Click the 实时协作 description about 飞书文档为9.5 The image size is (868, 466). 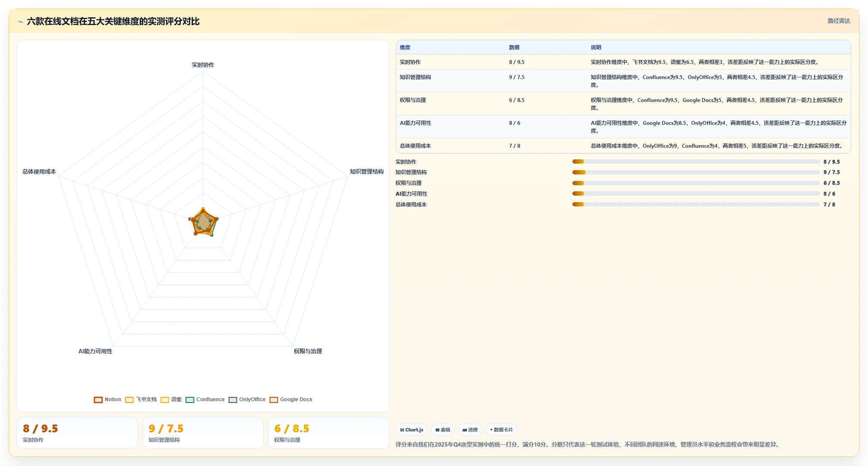705,62
